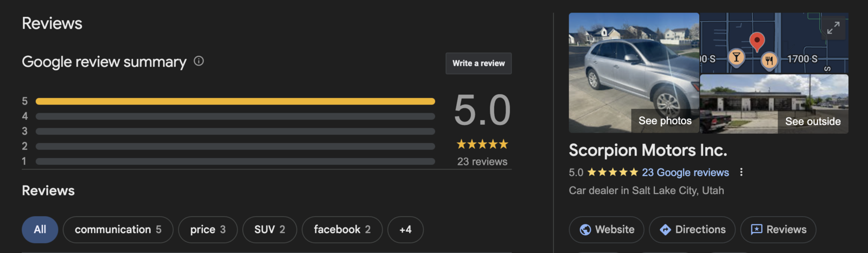Open the Reviews button in business panel
The image size is (868, 253).
pos(778,230)
